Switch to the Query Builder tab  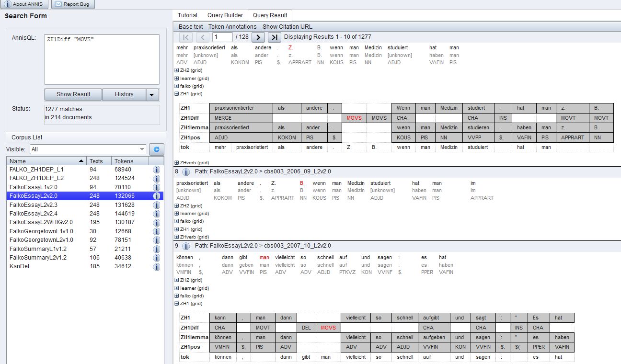point(225,15)
